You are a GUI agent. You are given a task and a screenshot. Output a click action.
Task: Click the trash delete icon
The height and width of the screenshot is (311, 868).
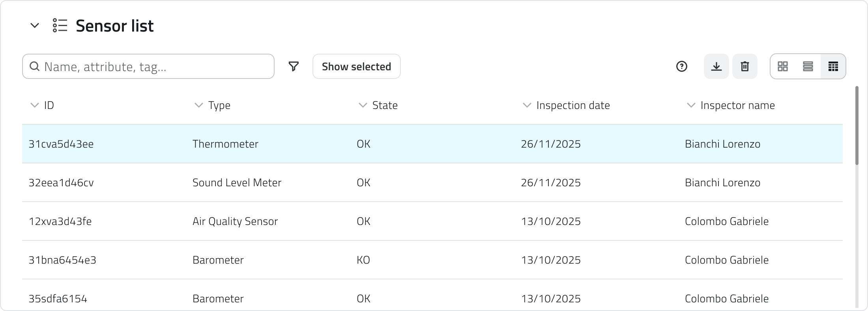(x=745, y=66)
